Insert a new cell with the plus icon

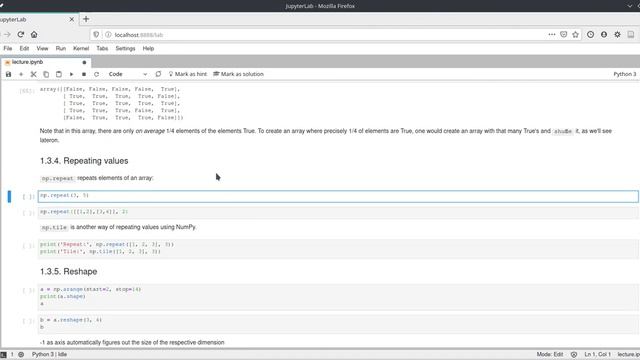click(x=21, y=74)
